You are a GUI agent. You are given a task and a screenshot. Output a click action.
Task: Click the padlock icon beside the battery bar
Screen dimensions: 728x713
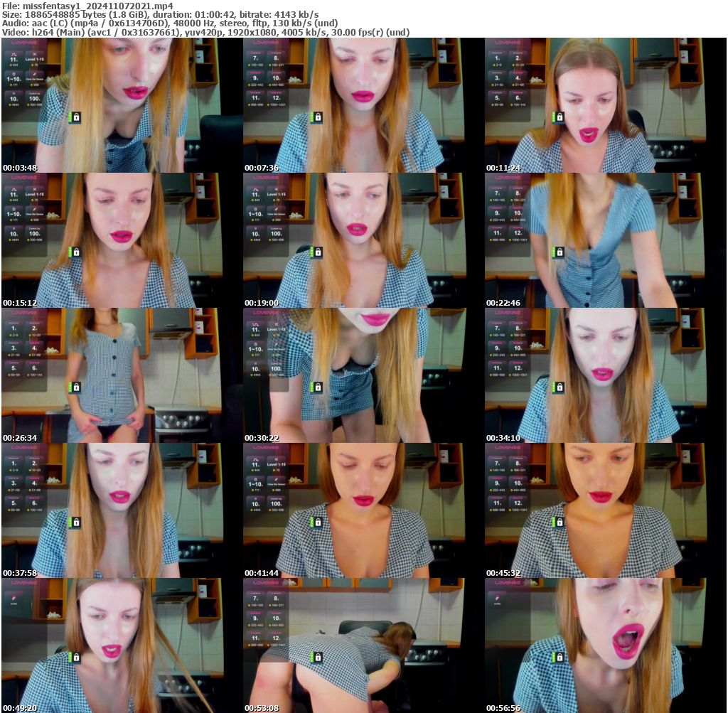coord(76,117)
